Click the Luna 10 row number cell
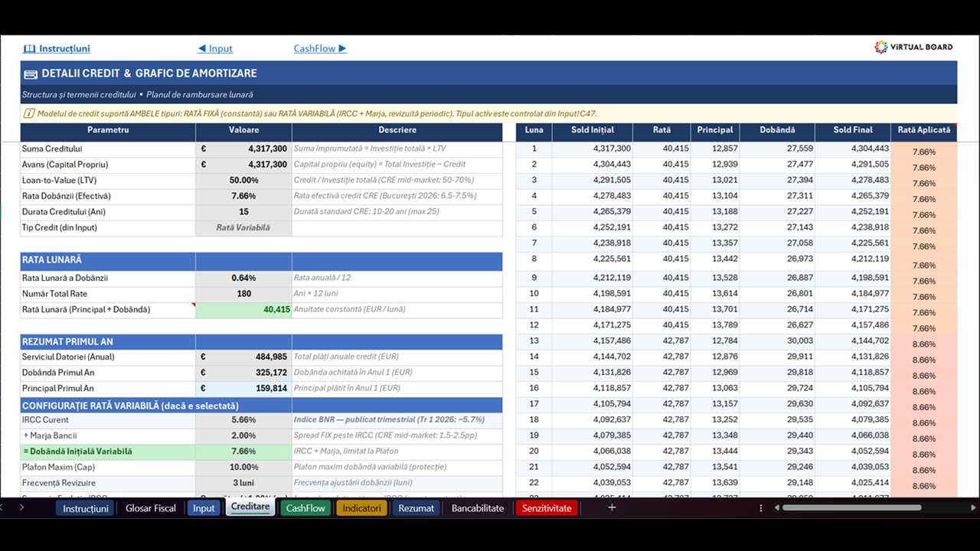Image resolution: width=980 pixels, height=551 pixels. tap(534, 294)
